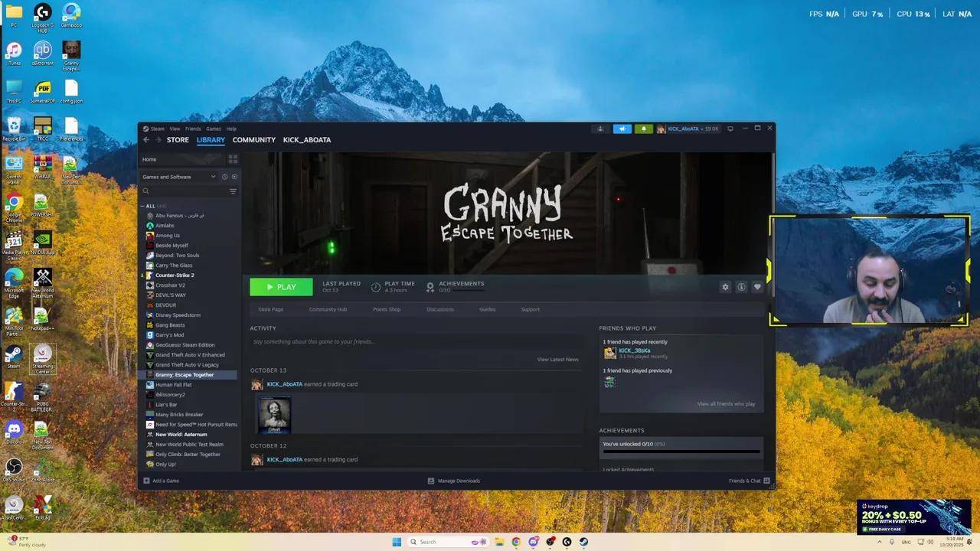Image resolution: width=980 pixels, height=551 pixels.
Task: Select NVIDIA App desktop icon
Action: 43,243
